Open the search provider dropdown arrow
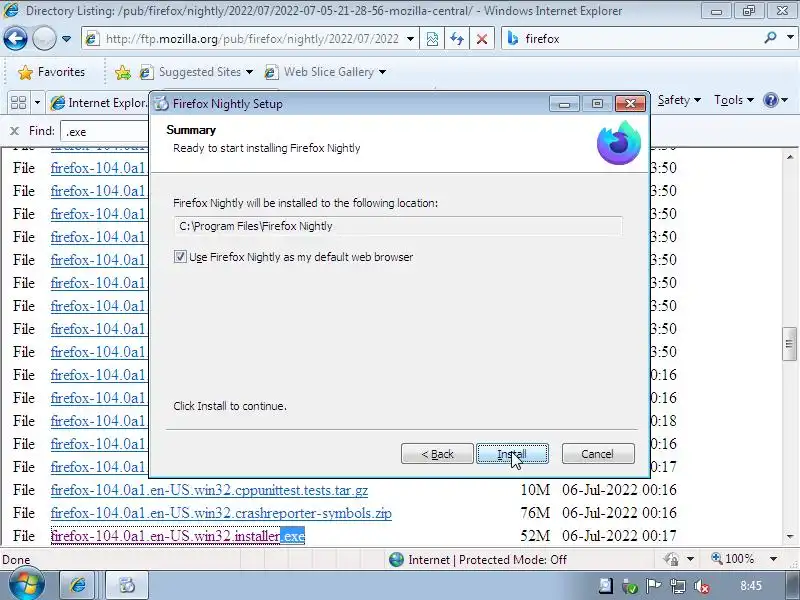 click(x=790, y=38)
